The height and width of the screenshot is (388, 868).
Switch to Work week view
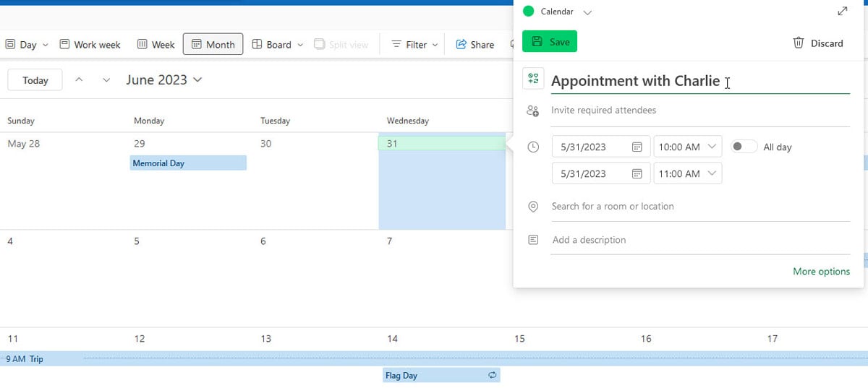[90, 45]
